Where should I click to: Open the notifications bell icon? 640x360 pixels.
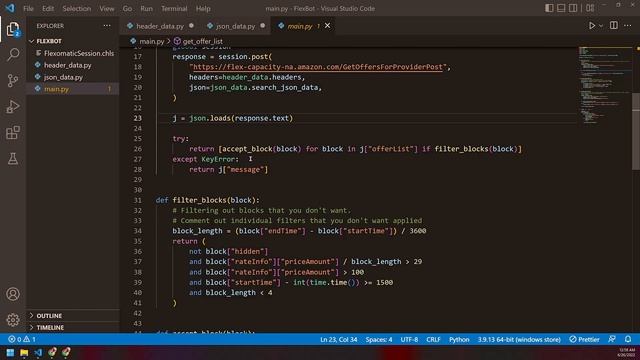[x=628, y=339]
